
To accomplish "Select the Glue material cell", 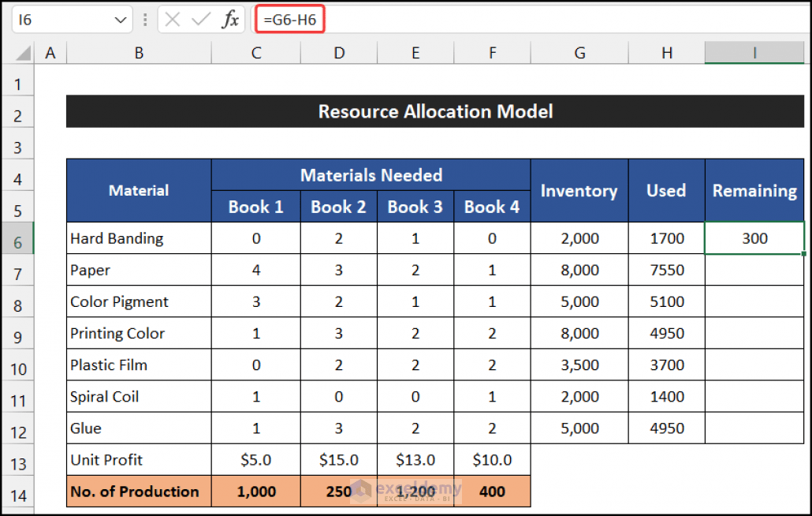I will pos(139,428).
